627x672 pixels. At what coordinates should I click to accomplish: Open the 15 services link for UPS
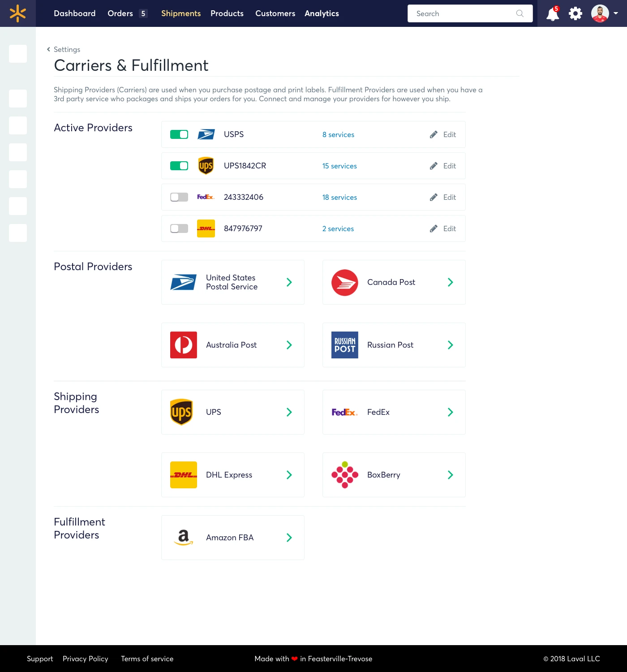click(339, 166)
